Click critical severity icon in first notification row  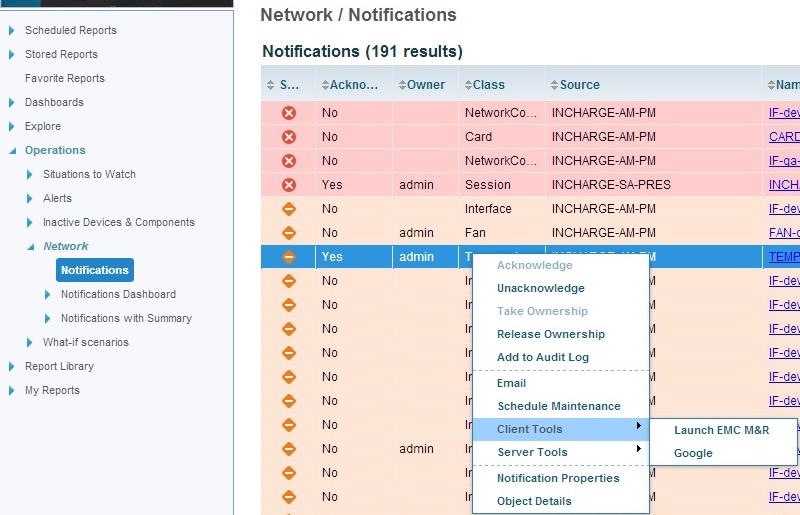(289, 113)
